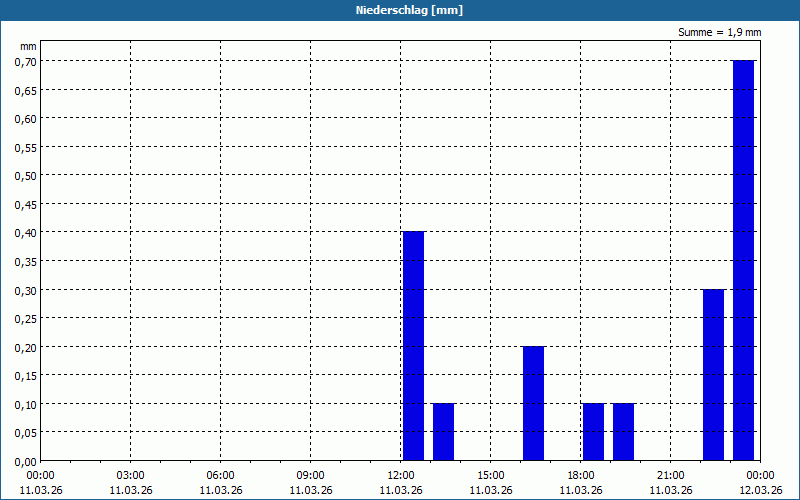Click the 18:00 time axis label
Viewport: 800px width, 500px height.
(581, 476)
